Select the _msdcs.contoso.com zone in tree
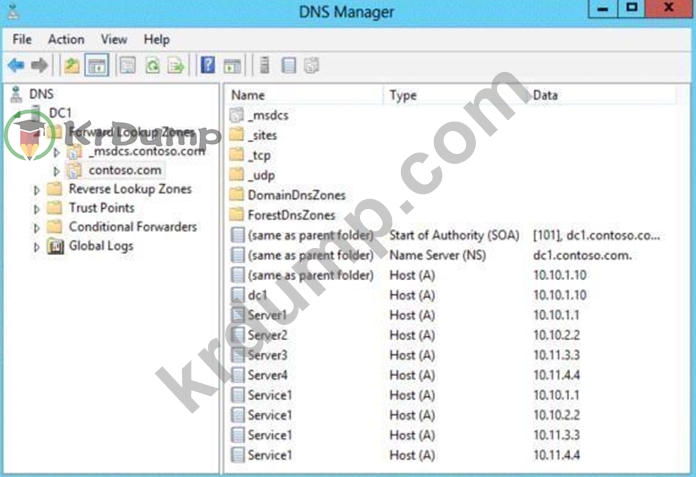 coord(147,151)
